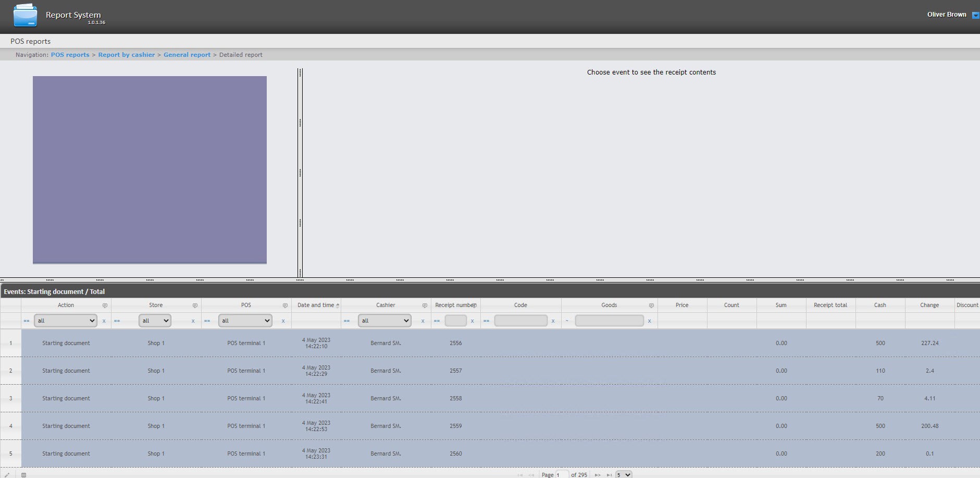The image size is (980, 478).
Task: Open the Store column comment icon
Action: [x=195, y=305]
